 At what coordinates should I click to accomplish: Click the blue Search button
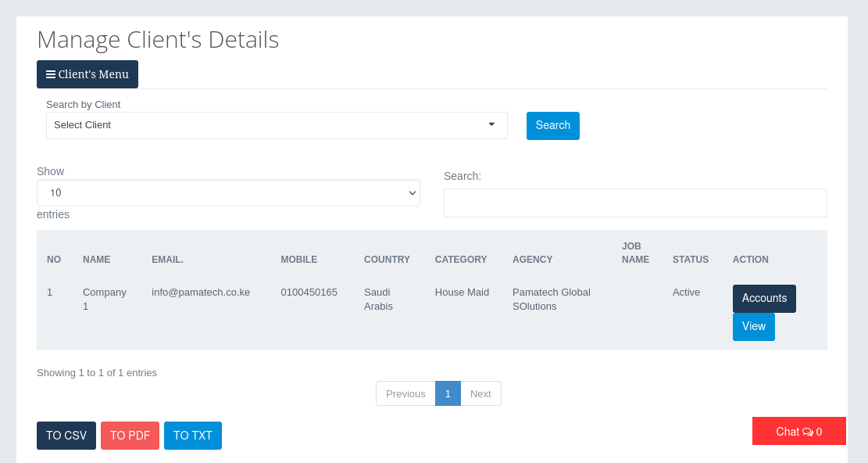coord(552,126)
